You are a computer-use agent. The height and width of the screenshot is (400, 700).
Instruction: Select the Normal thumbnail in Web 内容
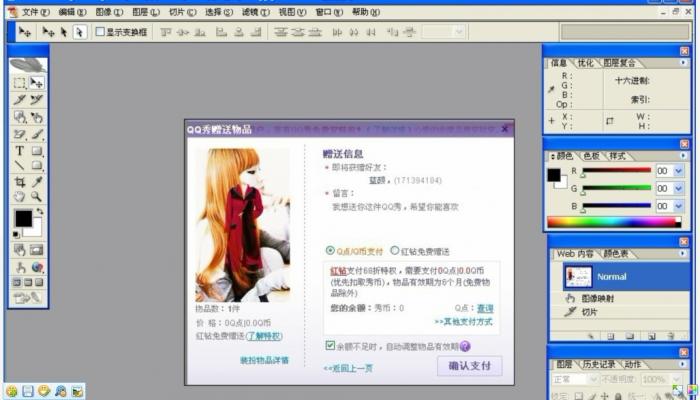click(578, 277)
